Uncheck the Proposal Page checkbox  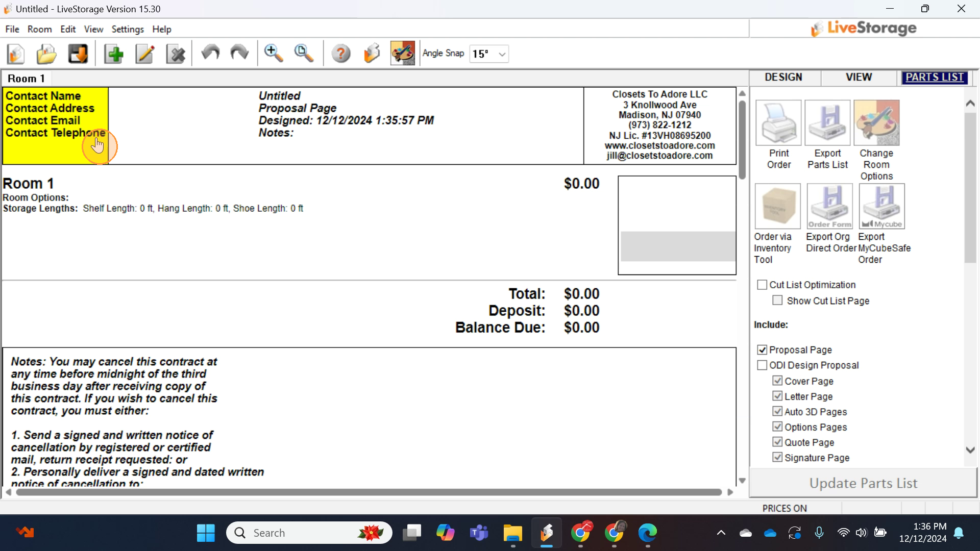click(762, 350)
